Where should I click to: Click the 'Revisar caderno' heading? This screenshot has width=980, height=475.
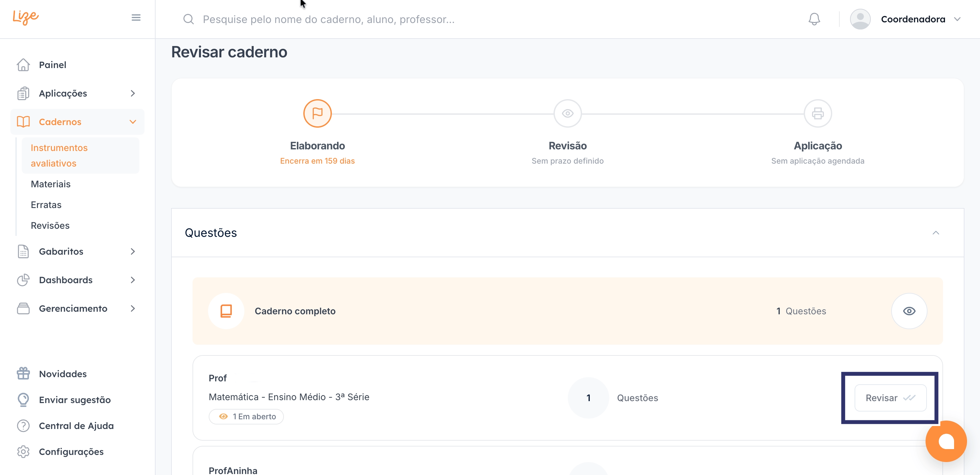229,52
